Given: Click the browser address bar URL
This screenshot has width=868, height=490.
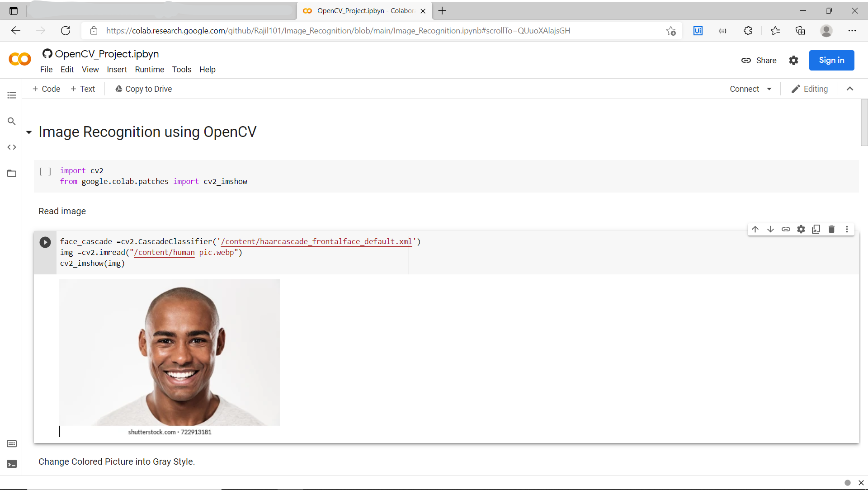Looking at the screenshot, I should click(338, 31).
